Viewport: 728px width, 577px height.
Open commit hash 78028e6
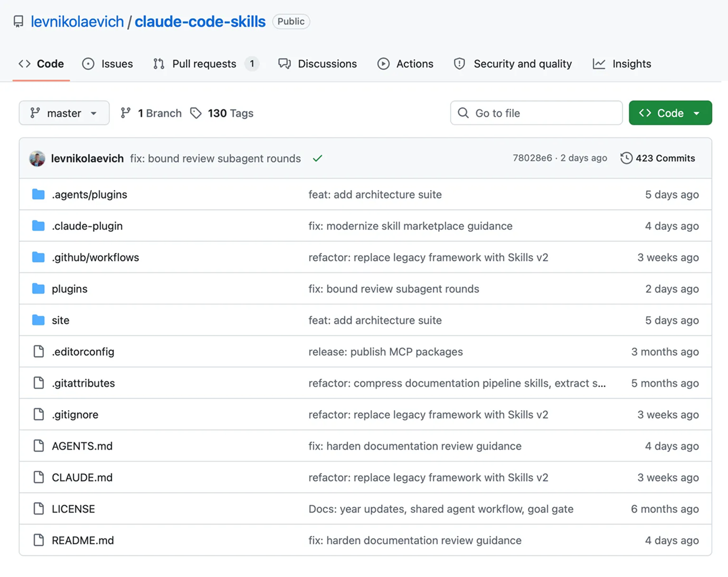click(x=532, y=158)
